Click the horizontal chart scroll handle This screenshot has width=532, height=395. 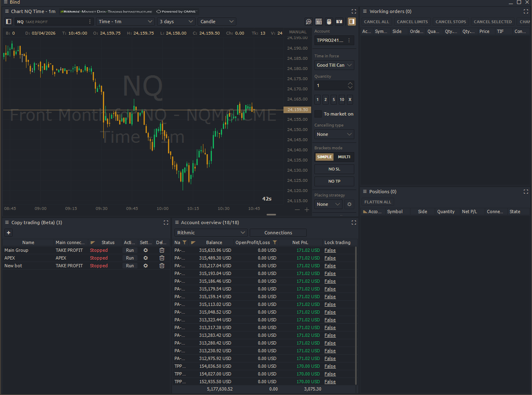271,215
